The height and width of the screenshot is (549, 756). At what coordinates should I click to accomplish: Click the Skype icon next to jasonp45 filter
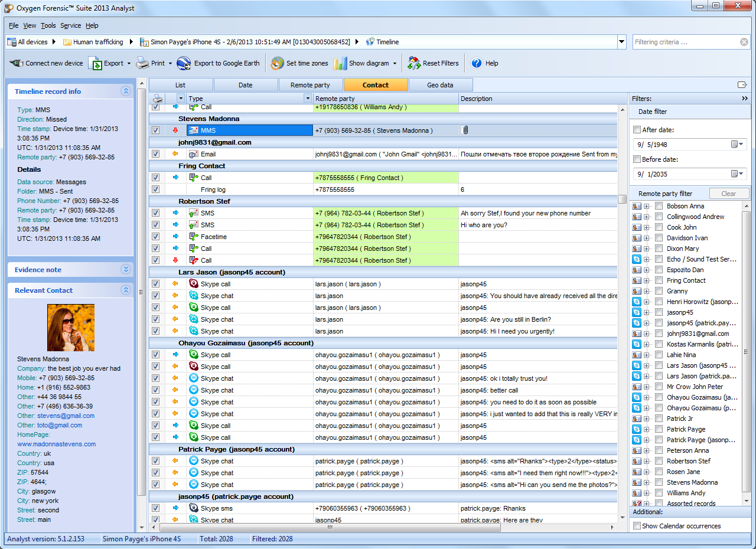point(637,312)
